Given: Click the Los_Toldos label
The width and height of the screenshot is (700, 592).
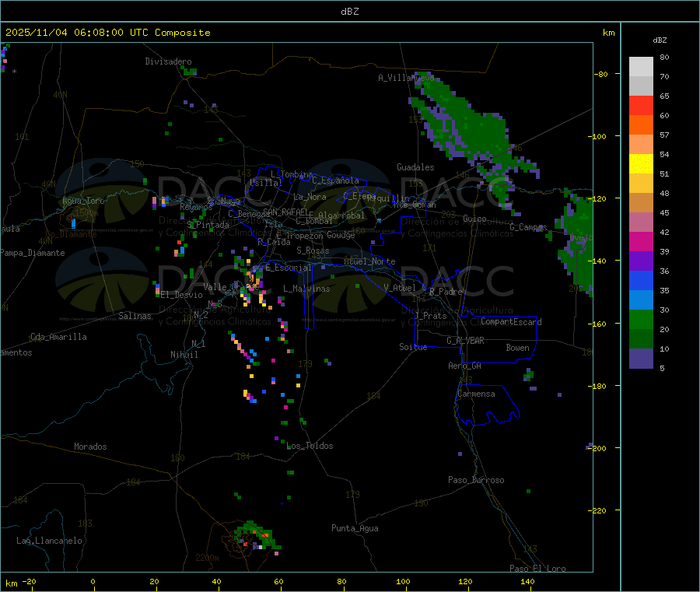Looking at the screenshot, I should tap(310, 446).
